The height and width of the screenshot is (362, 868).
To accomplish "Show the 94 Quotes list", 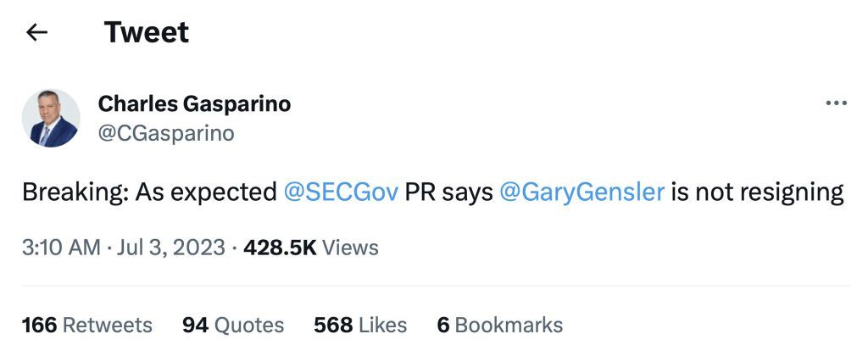I will [x=233, y=325].
